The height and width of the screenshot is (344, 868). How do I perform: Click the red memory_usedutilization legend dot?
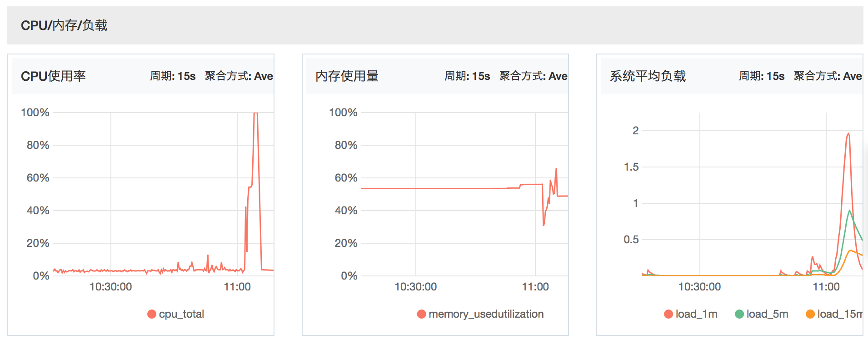pos(422,314)
